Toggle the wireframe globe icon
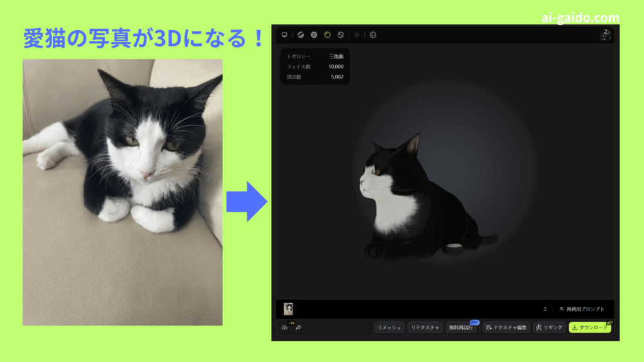The width and height of the screenshot is (644, 362). click(x=373, y=35)
